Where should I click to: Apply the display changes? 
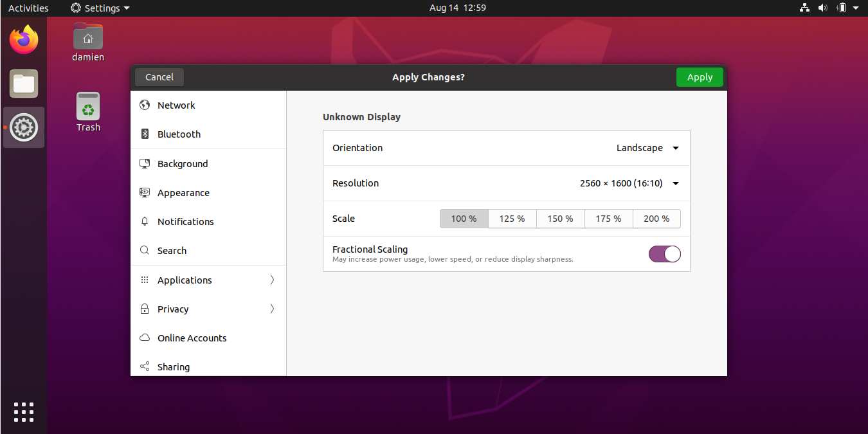[x=700, y=77]
